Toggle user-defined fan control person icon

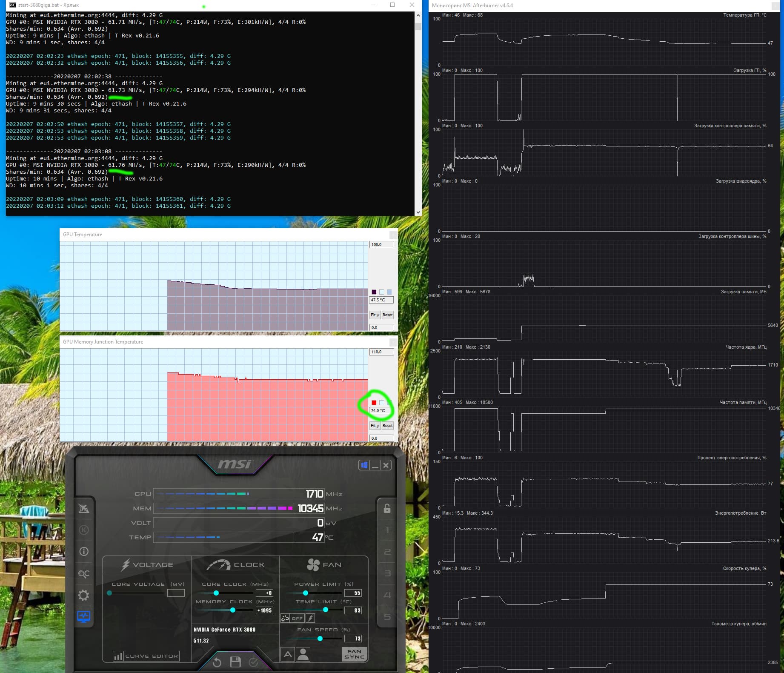click(x=303, y=654)
